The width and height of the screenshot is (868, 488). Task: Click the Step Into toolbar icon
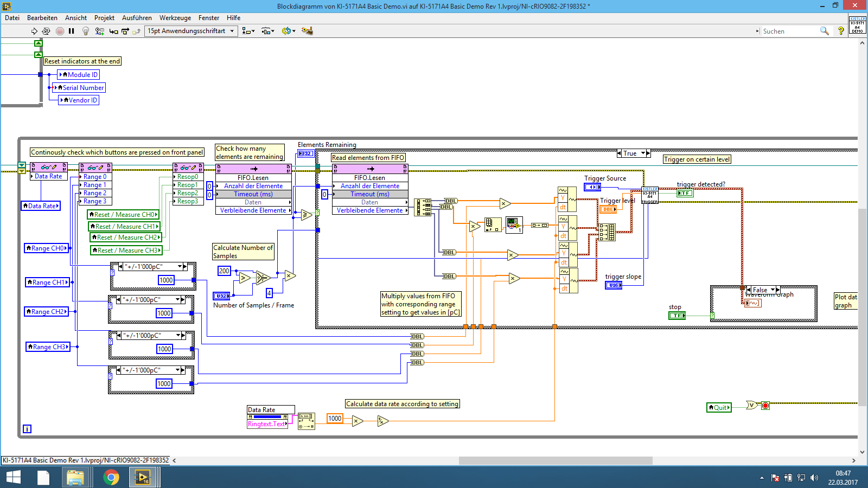coord(113,31)
